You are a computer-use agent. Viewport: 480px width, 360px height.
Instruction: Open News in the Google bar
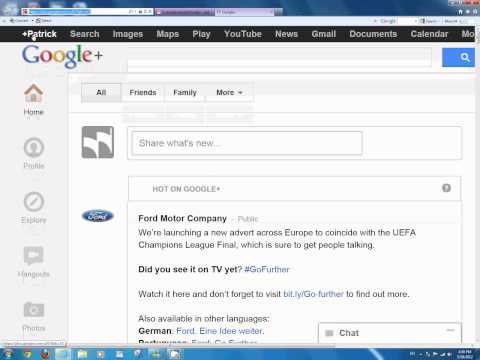(286, 34)
